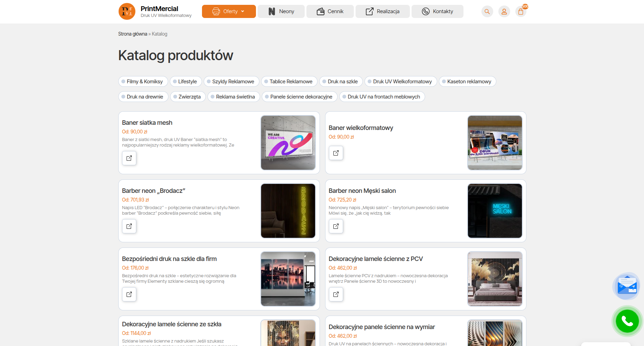
Task: Click the Strona główna breadcrumb link
Action: pos(132,34)
